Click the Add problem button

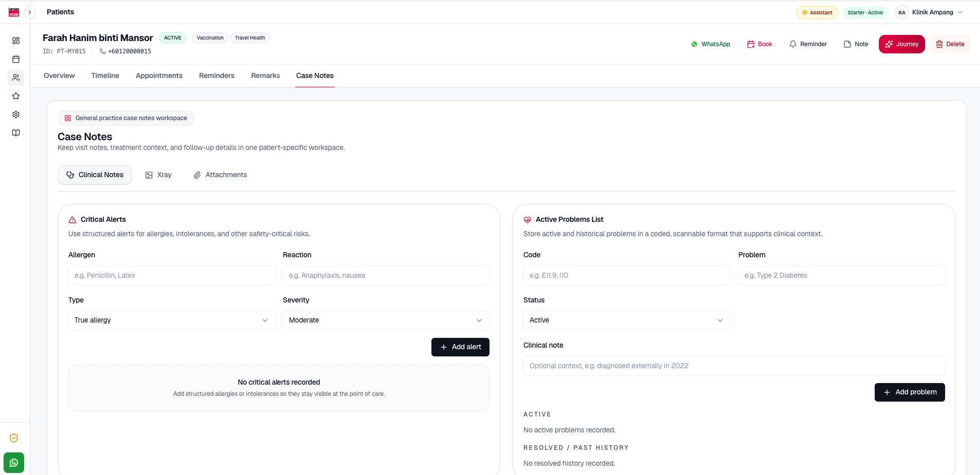click(x=910, y=392)
